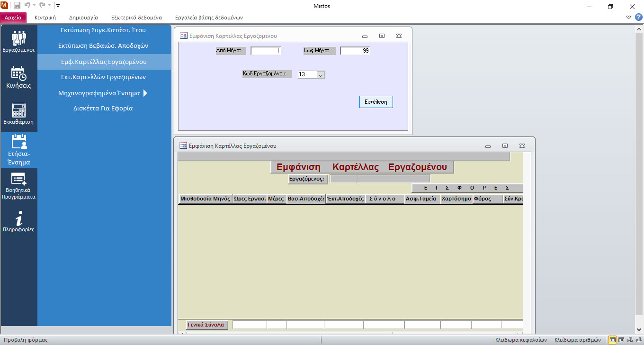Open the Αρχείο ribbon tab
Screen dimensions: 644x345
(x=13, y=18)
